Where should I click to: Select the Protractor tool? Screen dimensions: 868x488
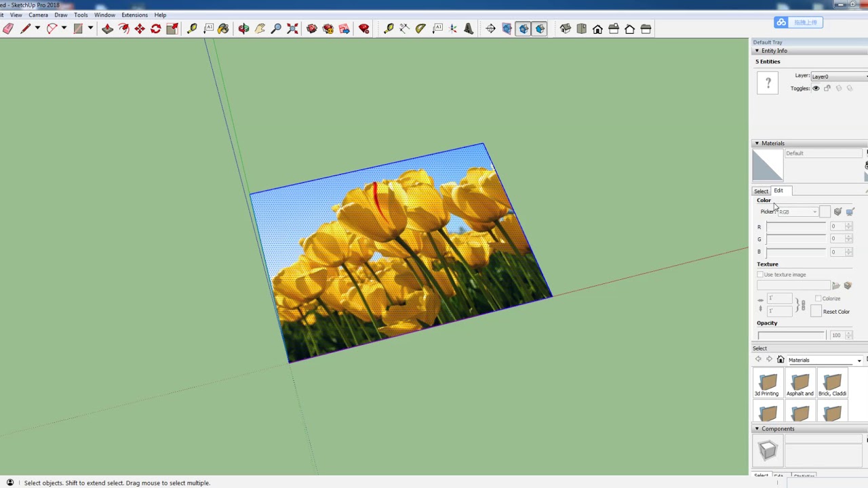tap(420, 28)
